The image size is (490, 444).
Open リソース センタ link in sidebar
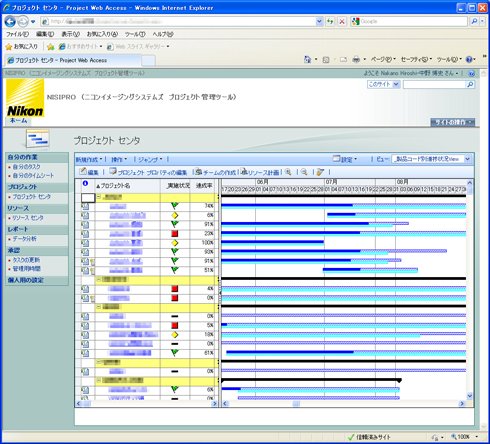point(28,218)
